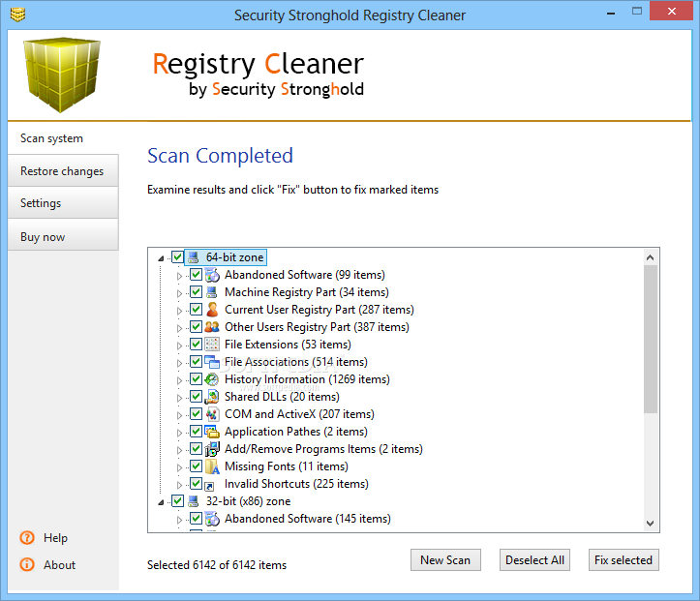700x601 pixels.
Task: Click the File Extensions icon
Action: tap(212, 345)
